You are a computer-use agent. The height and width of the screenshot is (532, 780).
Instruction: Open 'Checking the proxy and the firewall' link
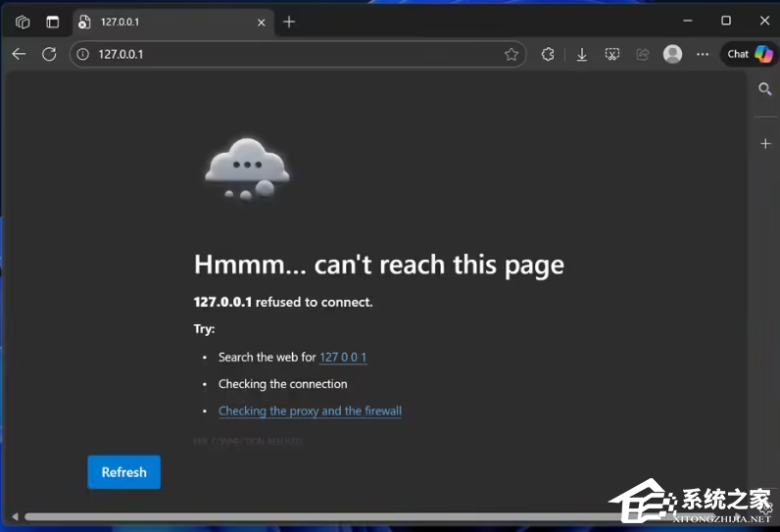pyautogui.click(x=310, y=411)
